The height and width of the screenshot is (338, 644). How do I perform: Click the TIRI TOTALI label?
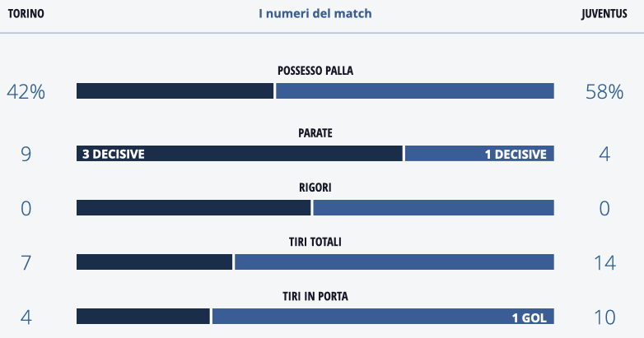click(315, 242)
